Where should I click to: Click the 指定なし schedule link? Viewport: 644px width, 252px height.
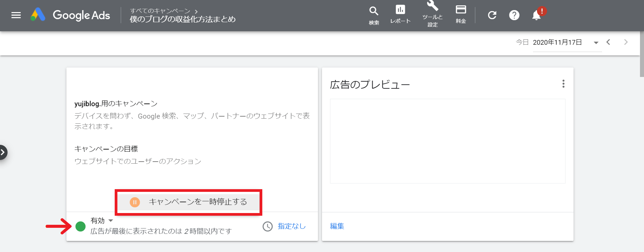point(291,226)
